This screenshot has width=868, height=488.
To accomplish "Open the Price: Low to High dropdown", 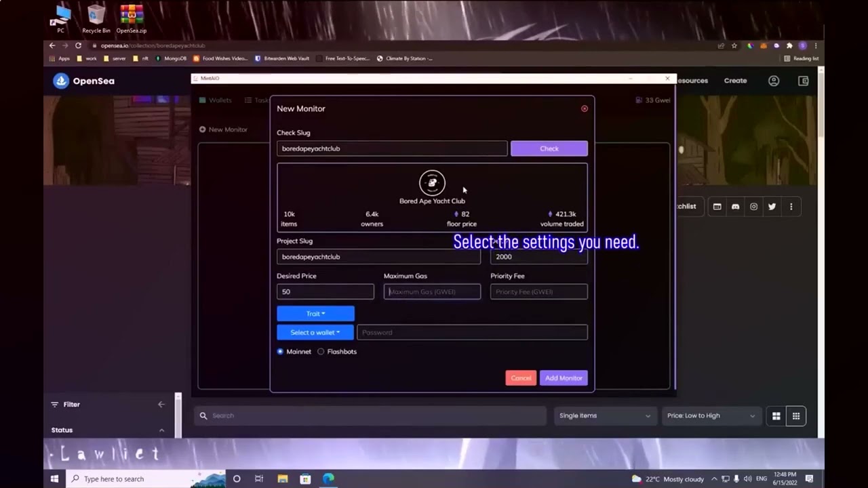I will [x=711, y=415].
